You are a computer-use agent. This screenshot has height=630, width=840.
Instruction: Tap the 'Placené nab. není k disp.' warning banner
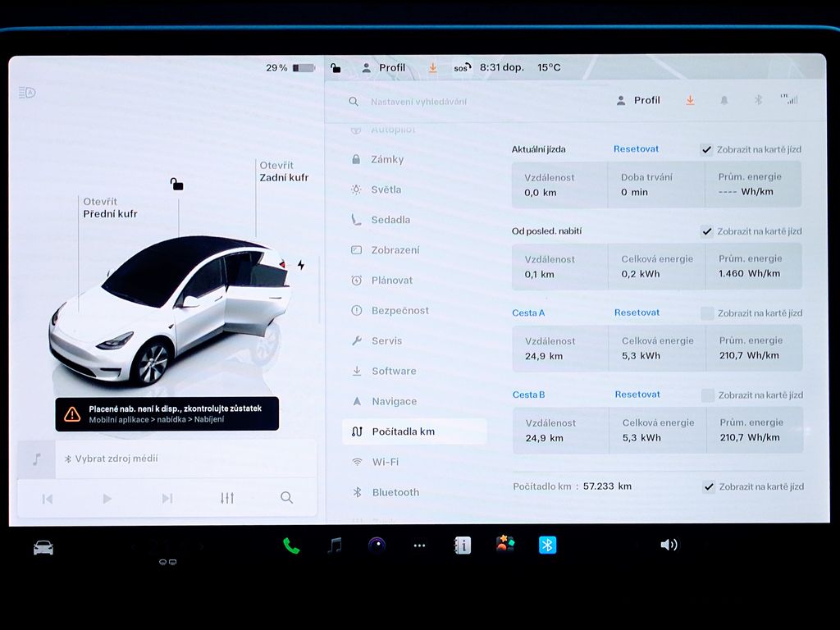[x=167, y=413]
